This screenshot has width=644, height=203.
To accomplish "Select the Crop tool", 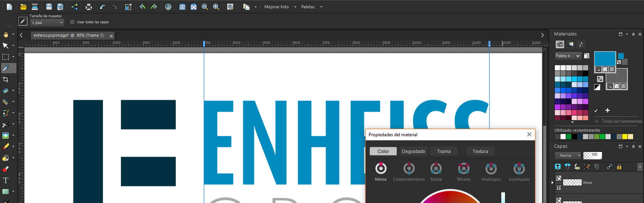I will point(5,80).
